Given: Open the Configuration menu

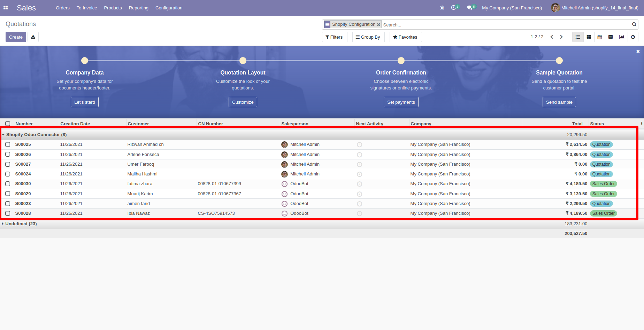Looking at the screenshot, I should point(169,8).
